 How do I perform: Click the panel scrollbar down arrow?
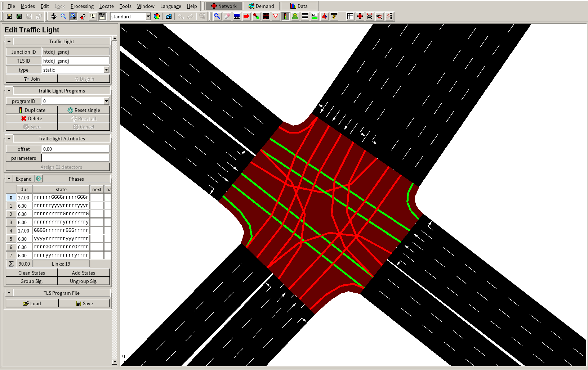pos(115,362)
